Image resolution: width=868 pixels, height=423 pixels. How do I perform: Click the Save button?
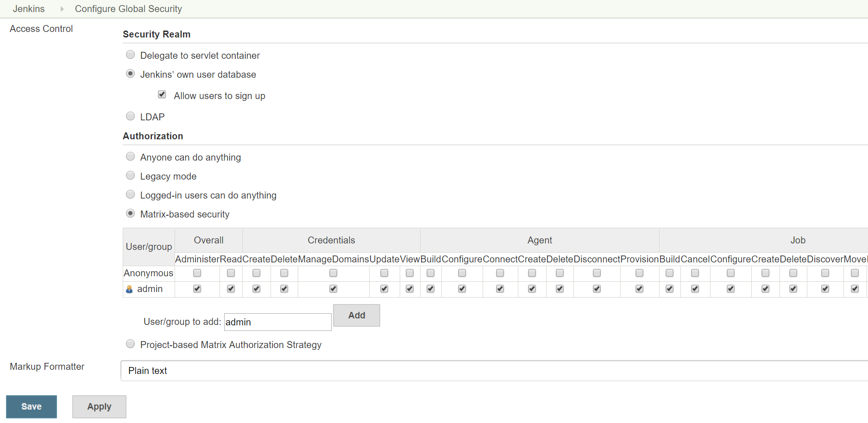(x=31, y=407)
